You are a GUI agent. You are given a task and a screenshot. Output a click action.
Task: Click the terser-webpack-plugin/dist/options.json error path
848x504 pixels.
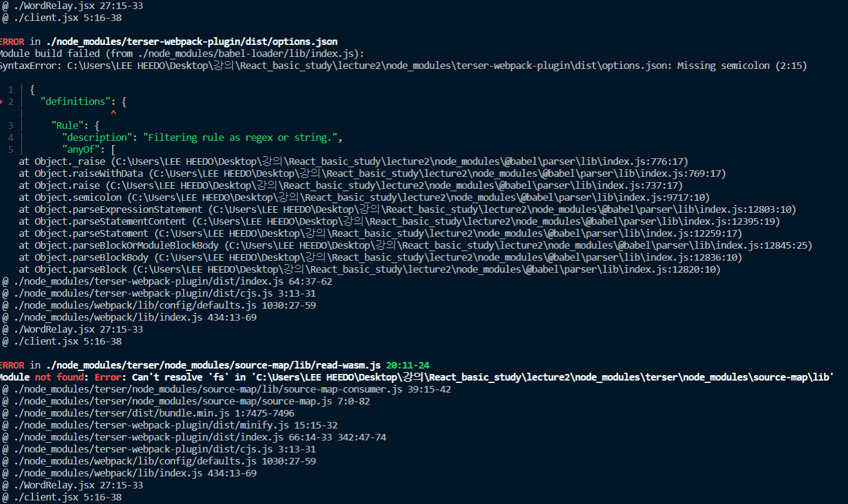[x=192, y=41]
